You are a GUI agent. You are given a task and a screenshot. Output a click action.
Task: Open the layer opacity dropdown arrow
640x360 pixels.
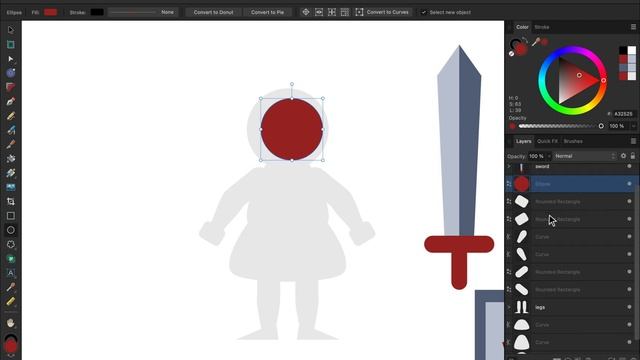[549, 156]
